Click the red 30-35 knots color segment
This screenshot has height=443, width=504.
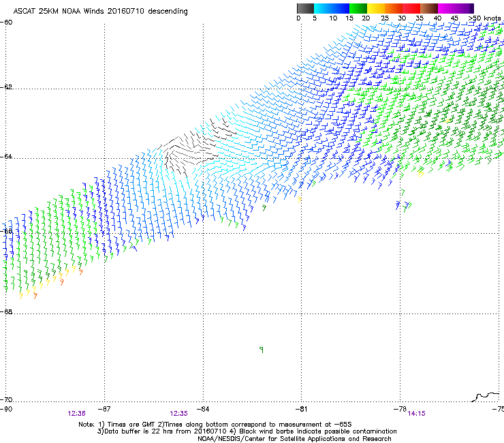411,8
